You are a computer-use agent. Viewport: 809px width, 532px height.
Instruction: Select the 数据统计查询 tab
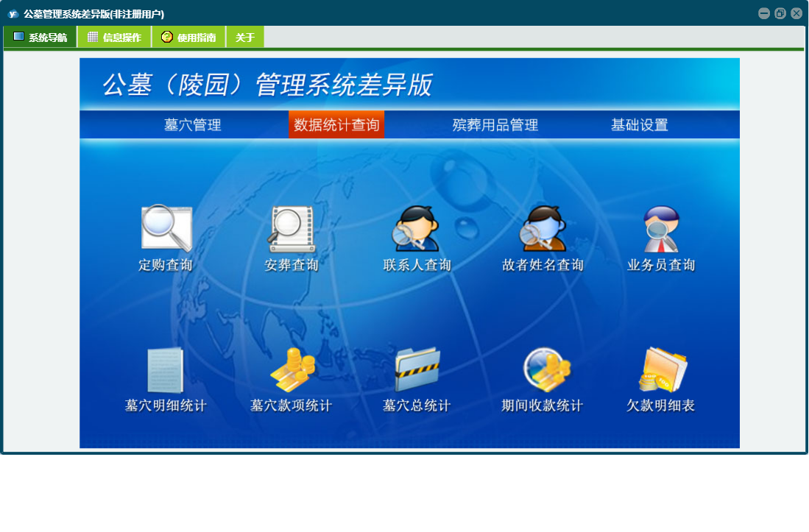[336, 125]
